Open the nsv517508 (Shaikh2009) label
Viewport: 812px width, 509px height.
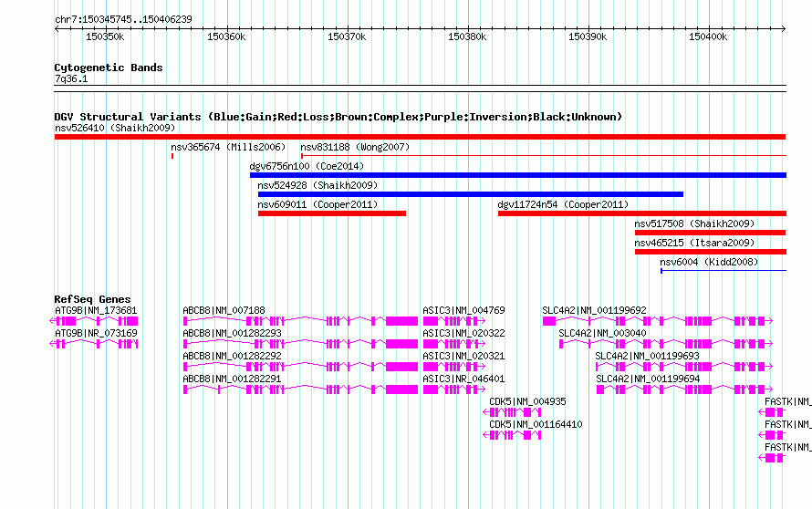point(695,223)
